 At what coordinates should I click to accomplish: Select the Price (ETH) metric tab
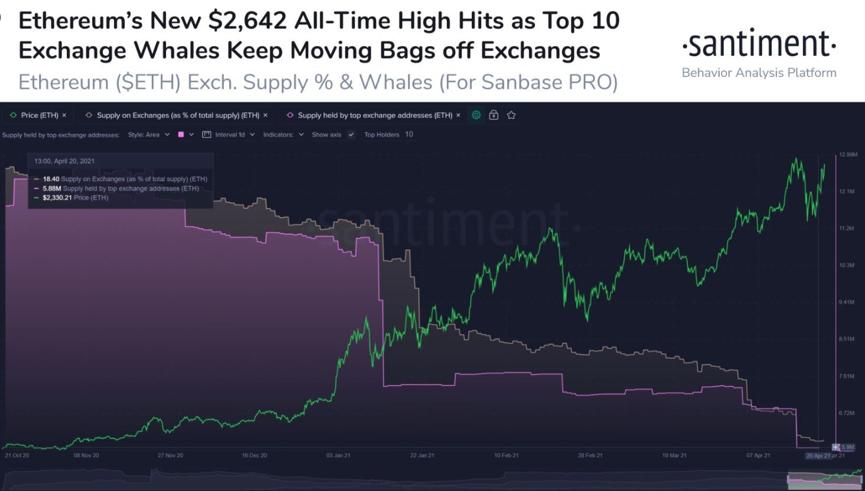pyautogui.click(x=40, y=115)
